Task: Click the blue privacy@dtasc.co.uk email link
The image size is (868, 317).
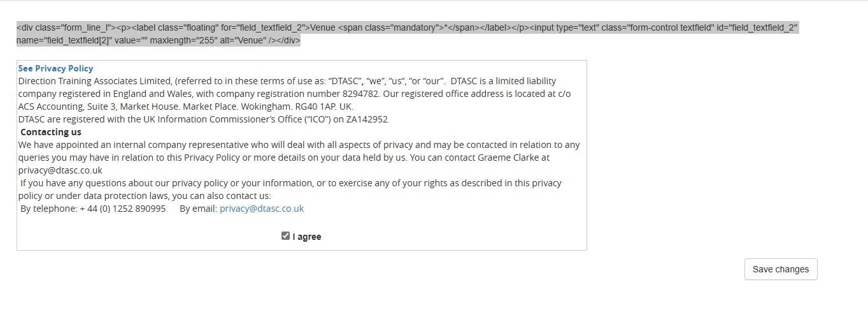Action: [261, 209]
